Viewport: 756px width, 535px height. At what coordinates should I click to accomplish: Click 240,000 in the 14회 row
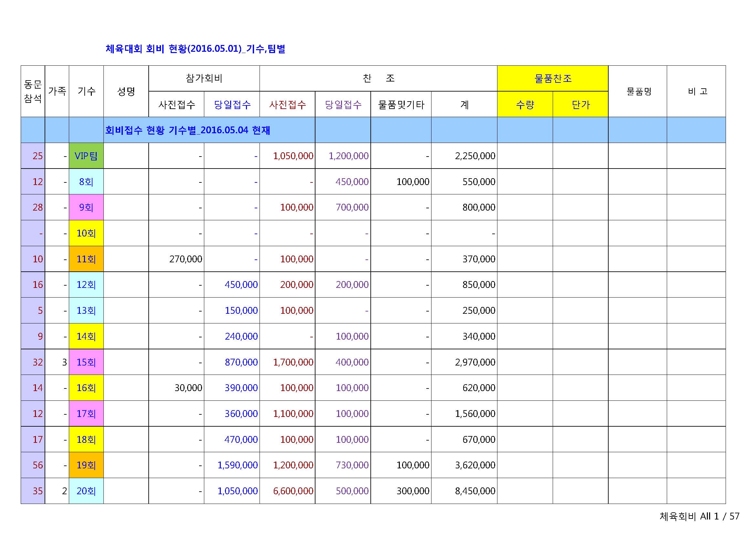click(x=241, y=336)
